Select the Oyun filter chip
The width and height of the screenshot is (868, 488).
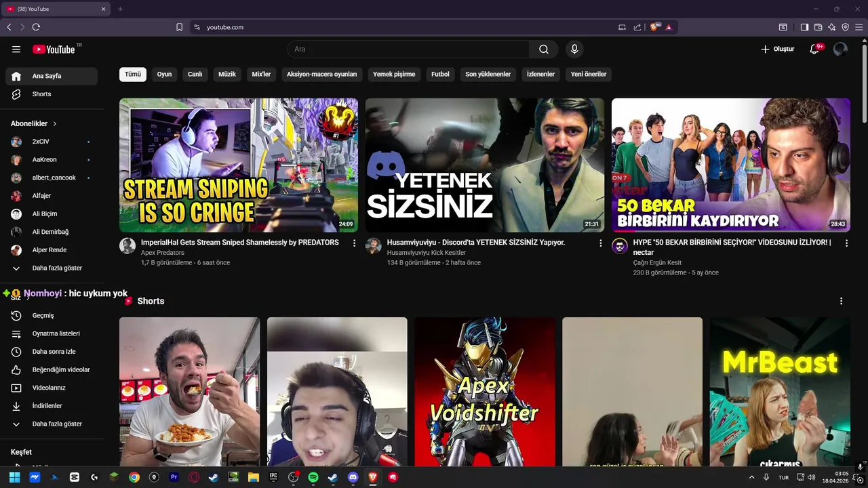point(164,75)
